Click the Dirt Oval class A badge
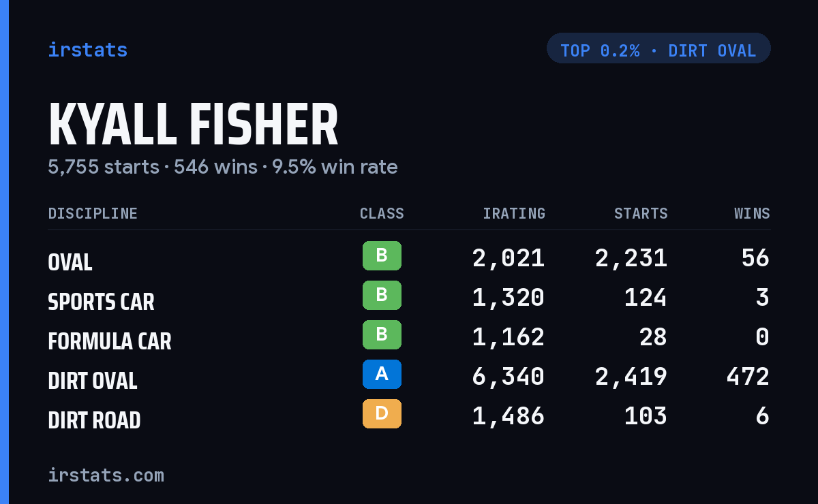This screenshot has width=818, height=504. click(382, 374)
